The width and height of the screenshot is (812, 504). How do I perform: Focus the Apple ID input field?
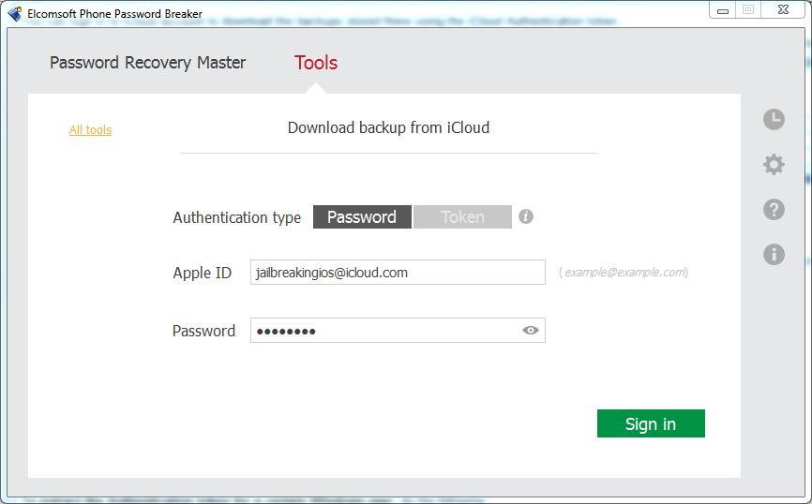398,273
